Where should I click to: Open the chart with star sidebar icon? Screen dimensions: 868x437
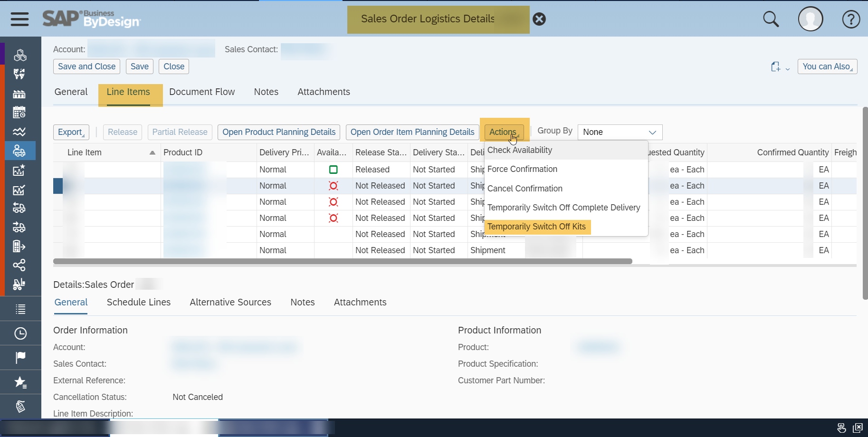(19, 170)
